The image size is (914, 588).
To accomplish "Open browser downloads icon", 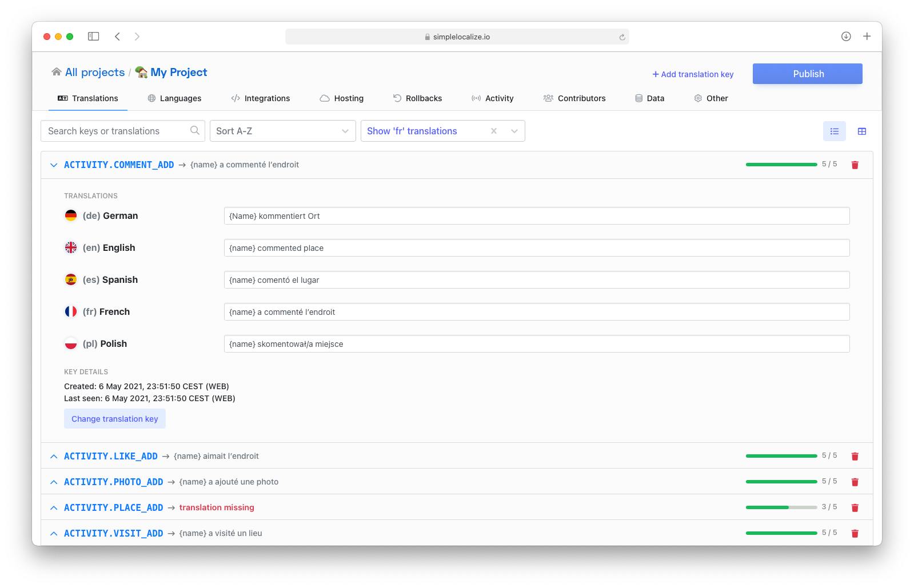I will [x=846, y=37].
